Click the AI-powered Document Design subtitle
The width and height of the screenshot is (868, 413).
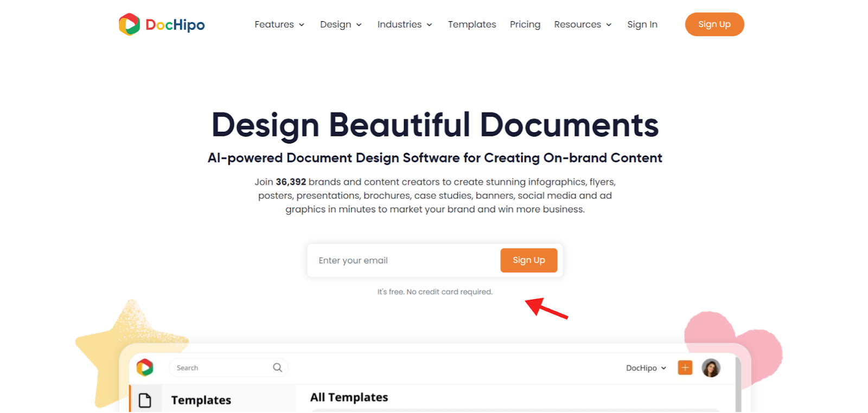click(x=435, y=158)
